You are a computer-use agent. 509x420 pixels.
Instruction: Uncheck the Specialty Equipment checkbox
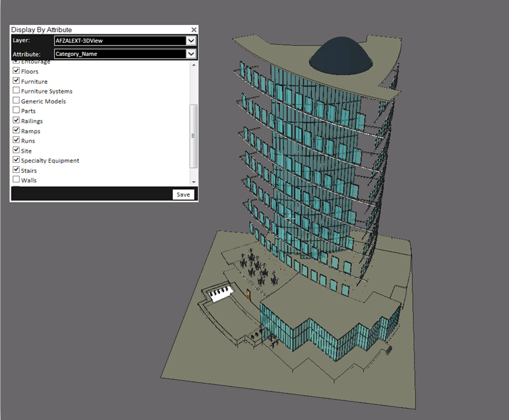16,161
